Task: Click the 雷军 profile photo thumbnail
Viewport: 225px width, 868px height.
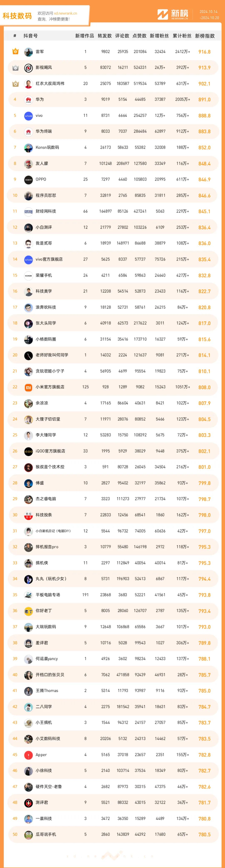Action: pyautogui.click(x=28, y=52)
